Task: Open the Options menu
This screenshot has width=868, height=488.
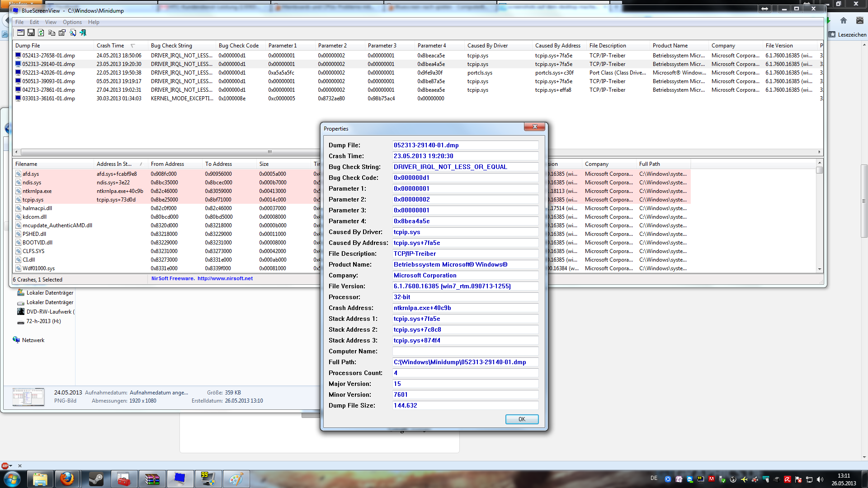Action: 72,22
